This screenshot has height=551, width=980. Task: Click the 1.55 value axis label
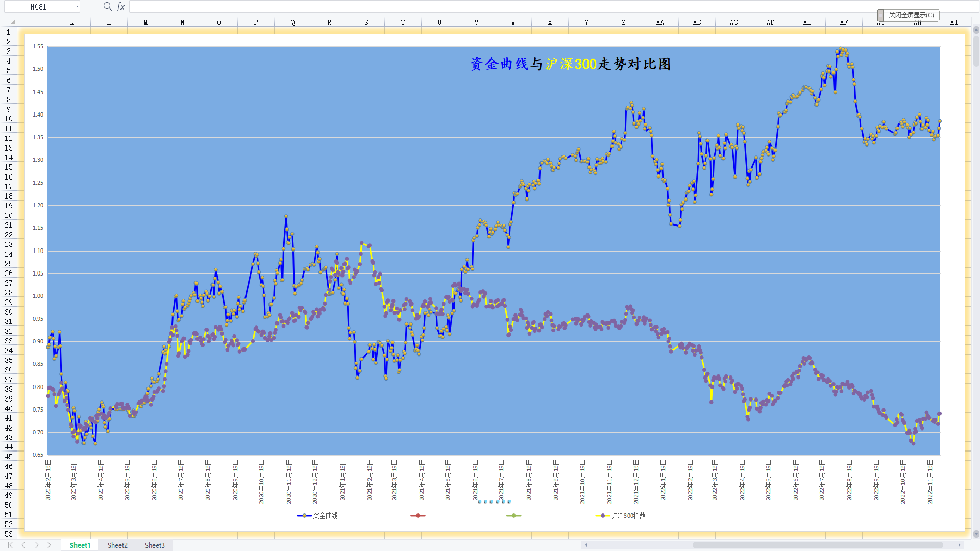point(38,46)
